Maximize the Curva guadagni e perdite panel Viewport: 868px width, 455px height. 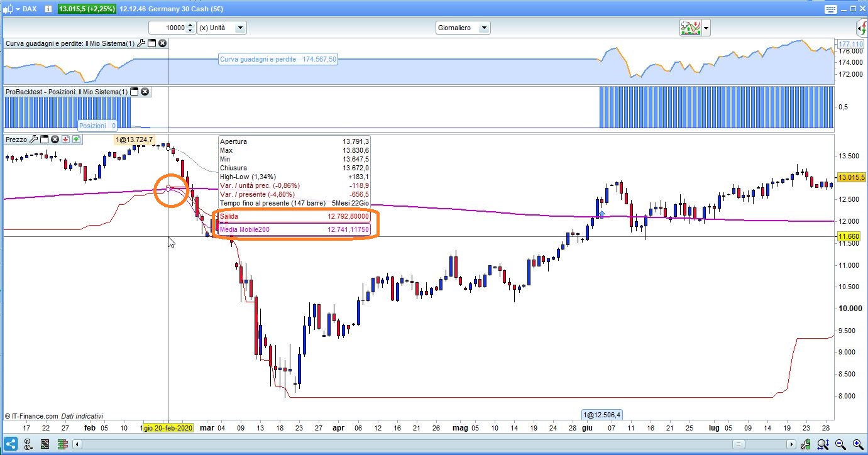coord(151,43)
